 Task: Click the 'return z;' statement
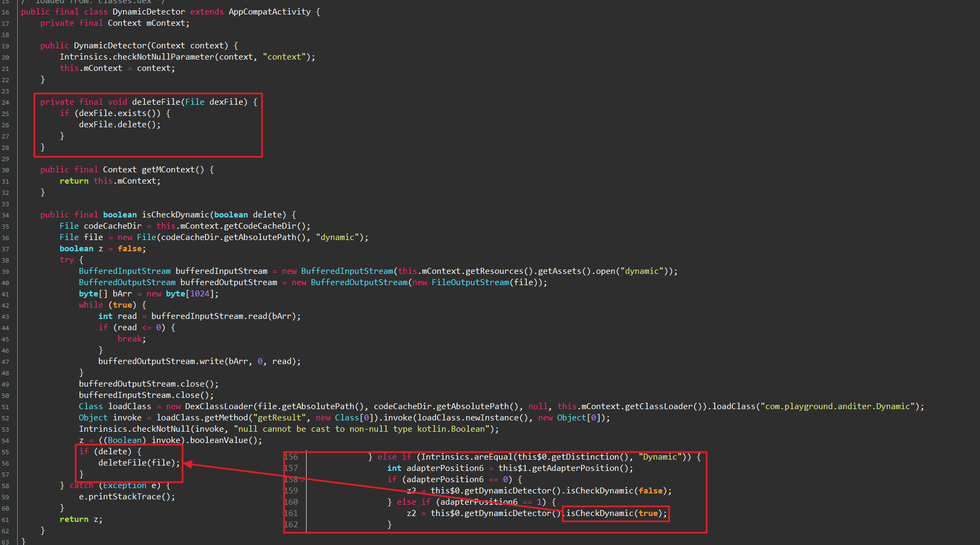(81, 519)
